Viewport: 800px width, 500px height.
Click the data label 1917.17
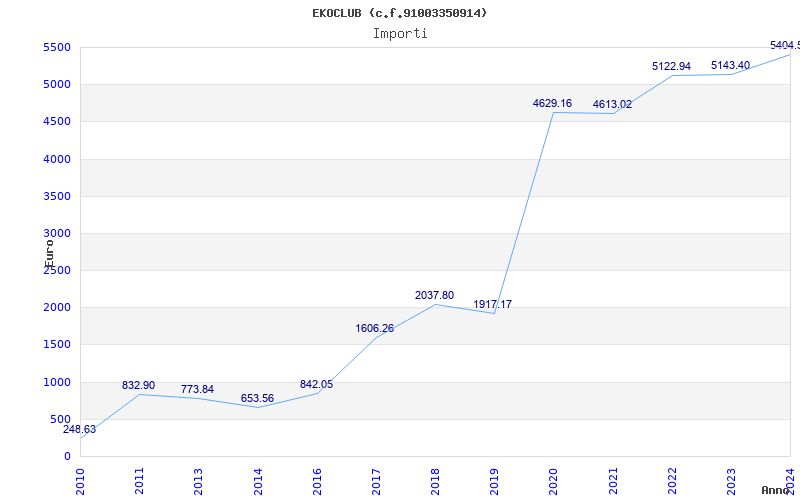click(x=492, y=305)
